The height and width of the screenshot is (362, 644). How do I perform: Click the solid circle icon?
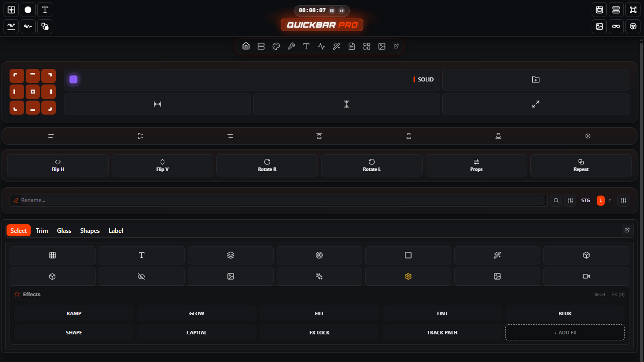(x=28, y=10)
